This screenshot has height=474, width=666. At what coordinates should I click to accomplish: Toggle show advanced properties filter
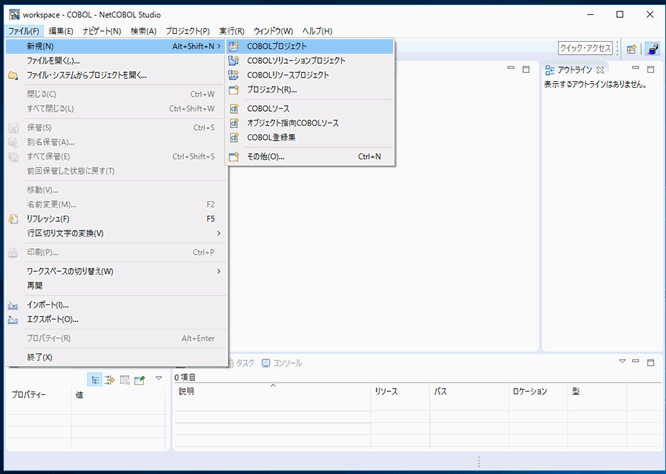[110, 380]
